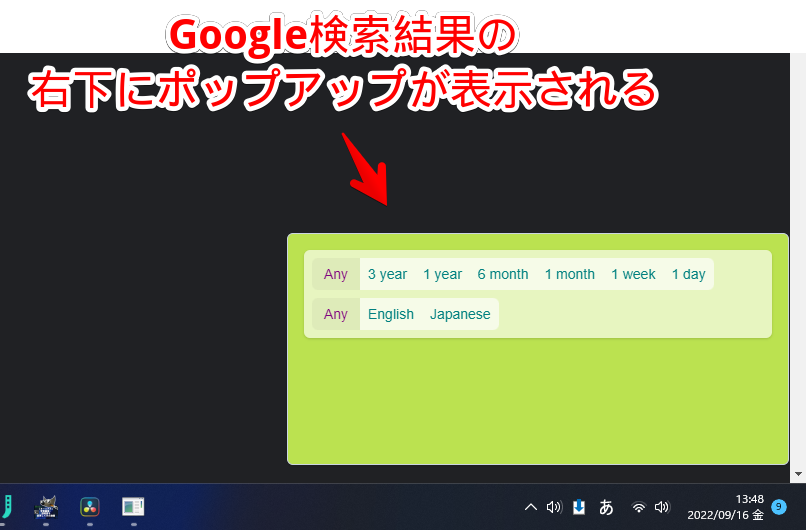Open the taskbar app with document window icon
This screenshot has height=530, width=806.
click(x=133, y=507)
